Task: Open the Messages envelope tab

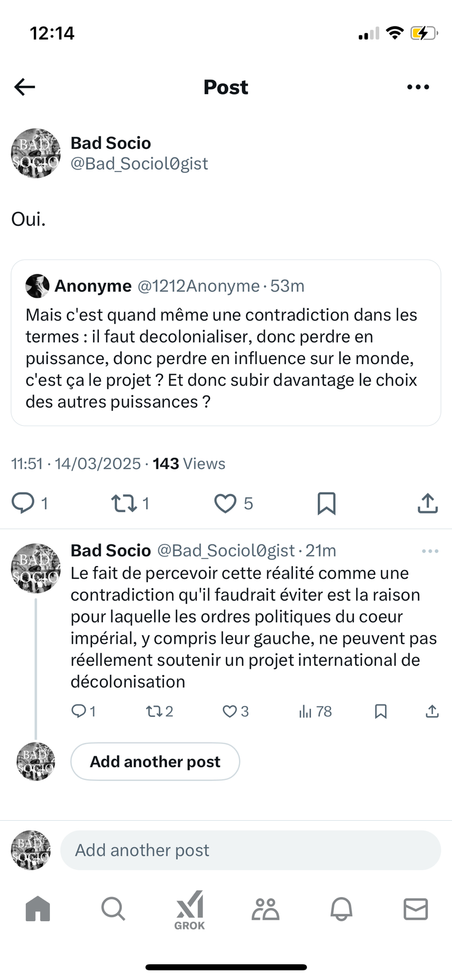Action: tap(416, 909)
